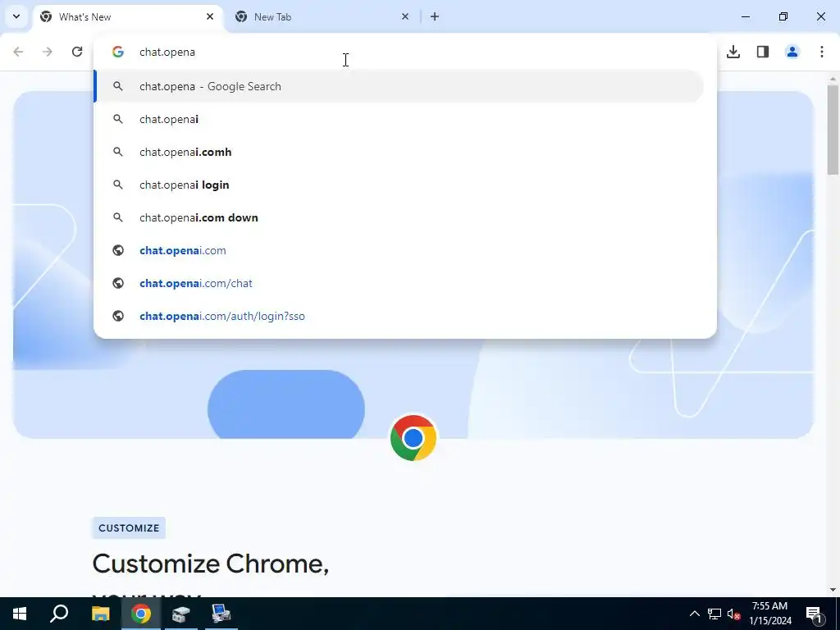Switch to the New Tab tab
The height and width of the screenshot is (630, 840).
(322, 17)
